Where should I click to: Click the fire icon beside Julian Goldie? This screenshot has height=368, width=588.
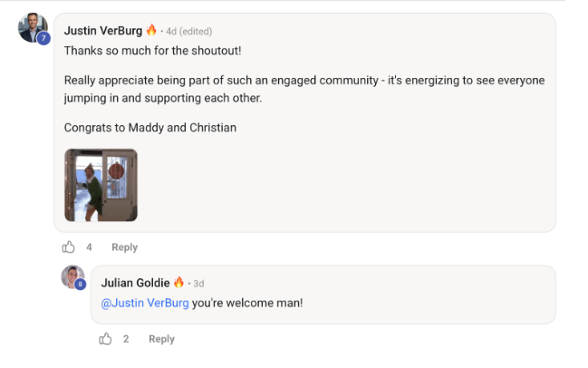(x=179, y=283)
